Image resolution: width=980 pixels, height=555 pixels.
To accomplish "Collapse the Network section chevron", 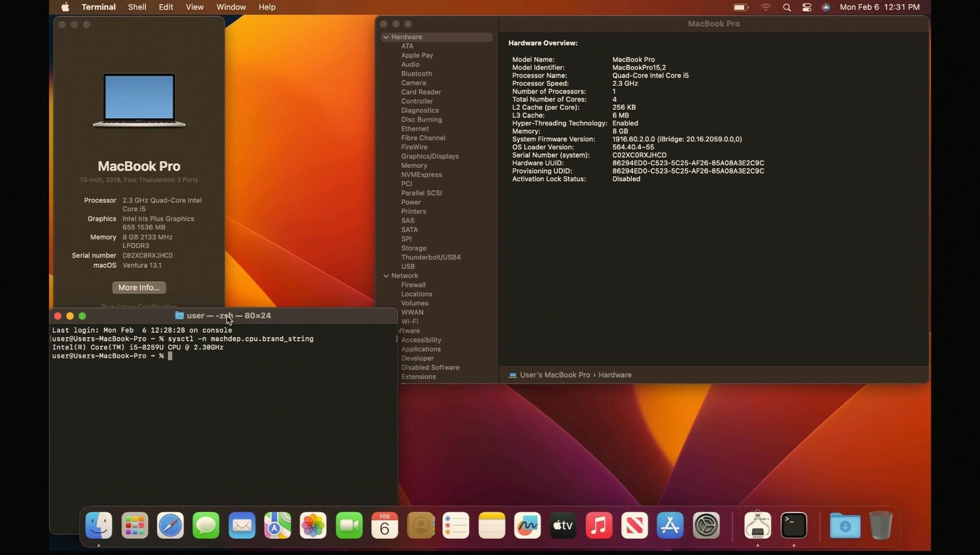I will [386, 276].
